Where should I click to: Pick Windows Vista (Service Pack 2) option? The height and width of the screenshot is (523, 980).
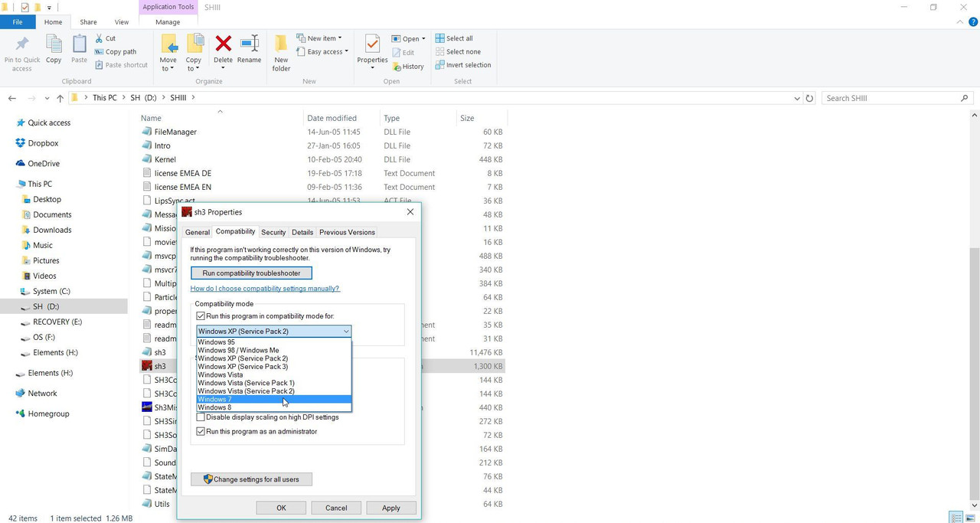(273, 391)
